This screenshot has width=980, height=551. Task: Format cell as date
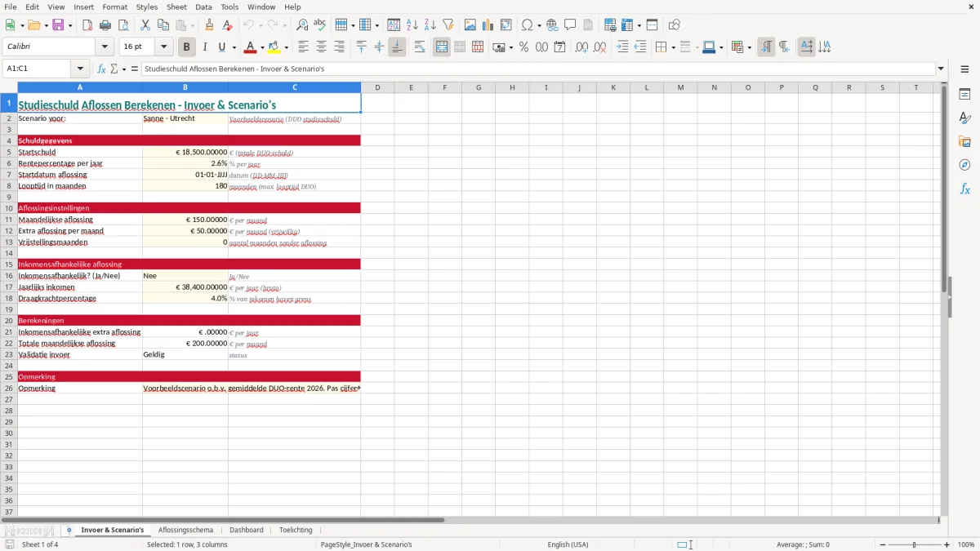(x=560, y=47)
